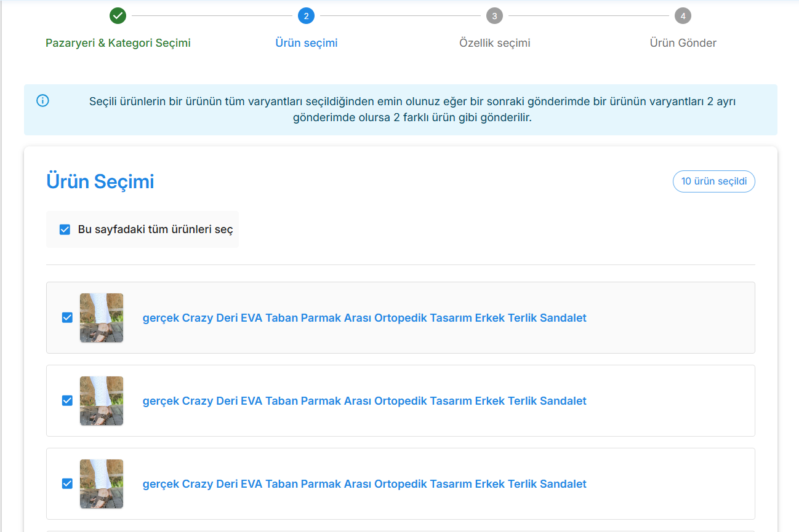Image resolution: width=799 pixels, height=532 pixels.
Task: Click the info icon in the blue banner
Action: pyautogui.click(x=42, y=101)
